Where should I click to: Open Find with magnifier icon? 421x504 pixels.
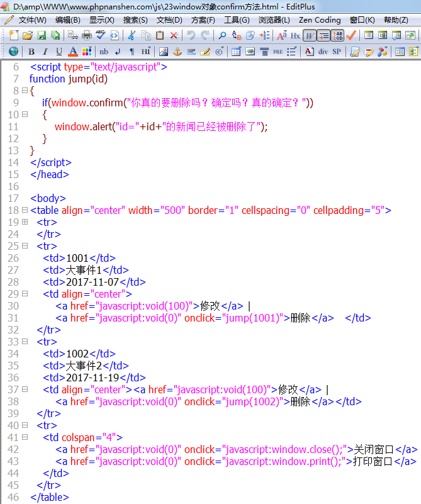click(222, 35)
